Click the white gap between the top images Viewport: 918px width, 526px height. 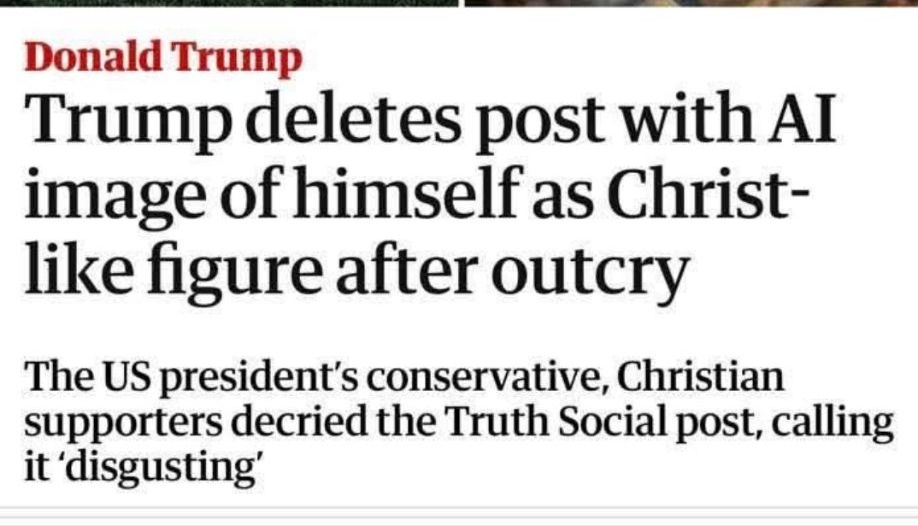point(461,3)
